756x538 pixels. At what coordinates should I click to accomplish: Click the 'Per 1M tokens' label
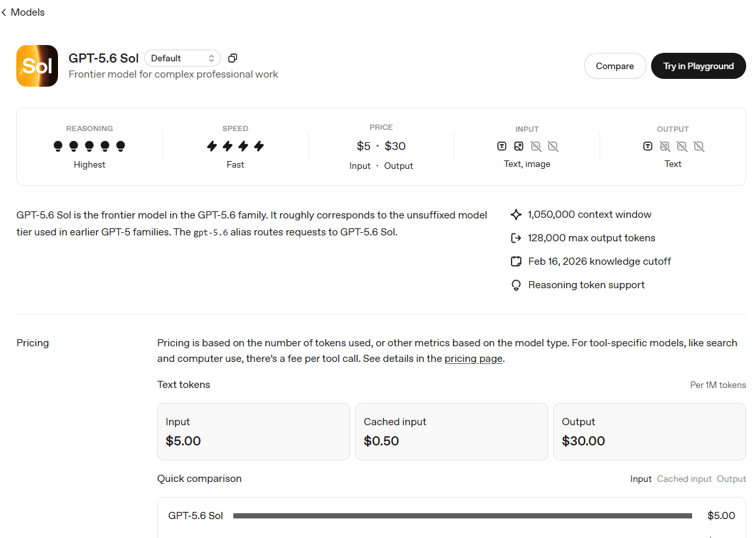pos(718,385)
